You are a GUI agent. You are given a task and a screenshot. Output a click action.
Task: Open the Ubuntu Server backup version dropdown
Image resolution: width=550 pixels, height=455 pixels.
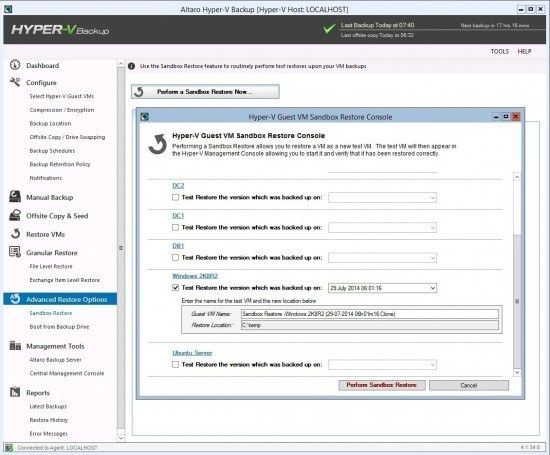coord(382,365)
